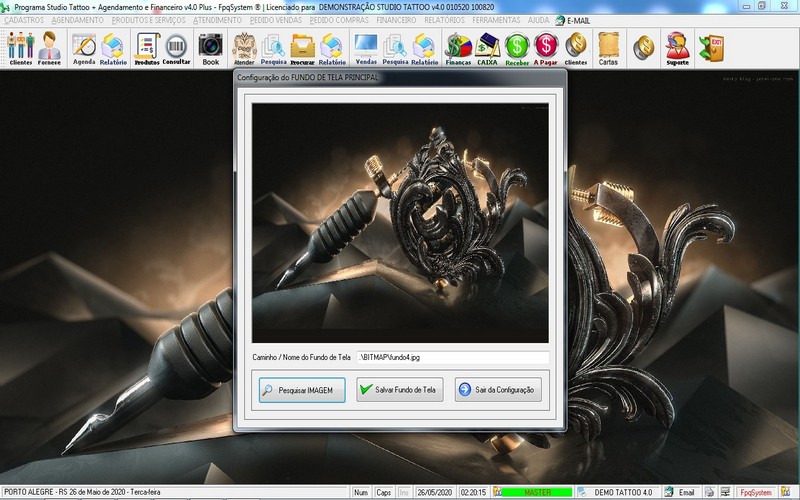The image size is (800, 500).
Task: Click the Salvar Fundo de Tela button
Action: 400,390
